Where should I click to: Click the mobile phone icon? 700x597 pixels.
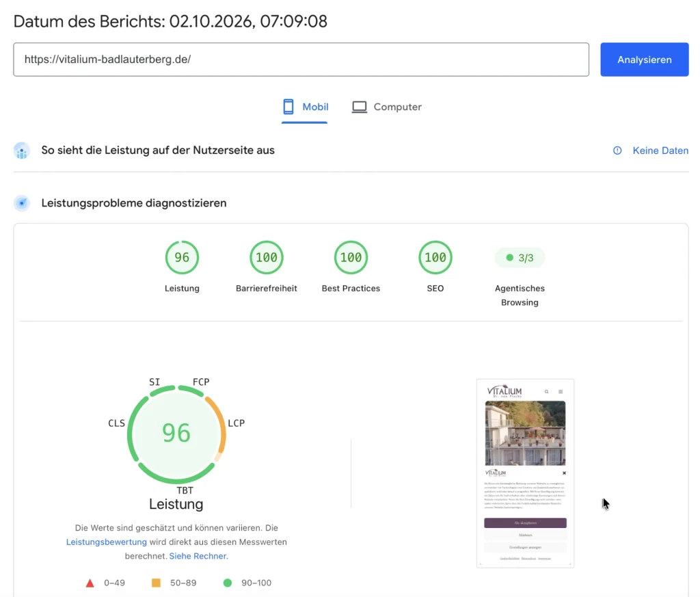point(288,107)
